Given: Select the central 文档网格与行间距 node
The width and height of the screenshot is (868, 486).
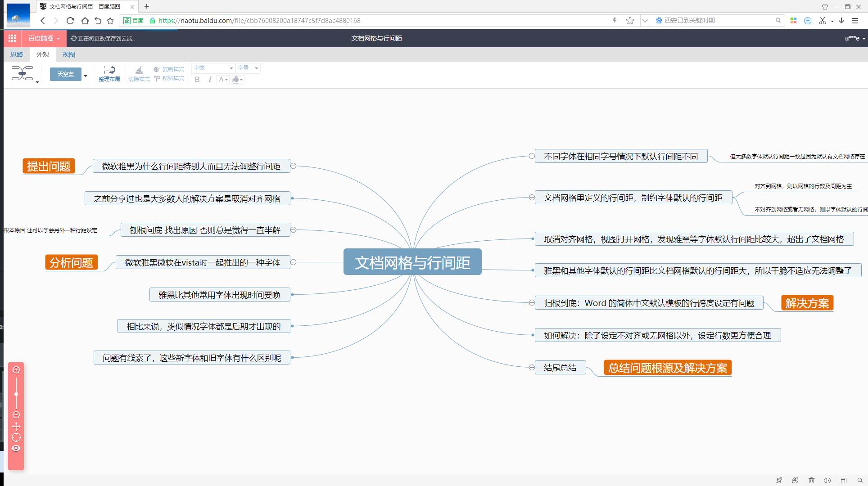Looking at the screenshot, I should (x=412, y=262).
